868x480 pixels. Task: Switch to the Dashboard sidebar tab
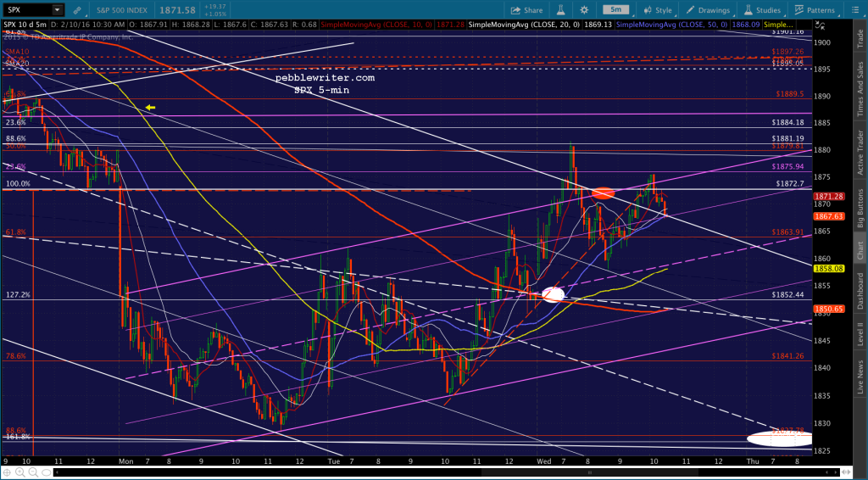860,289
